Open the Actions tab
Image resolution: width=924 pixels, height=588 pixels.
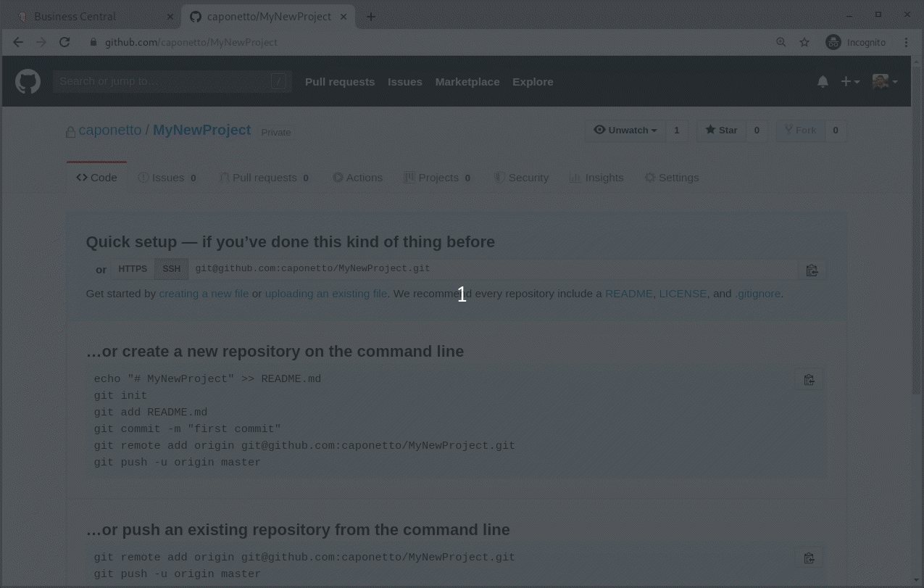357,178
